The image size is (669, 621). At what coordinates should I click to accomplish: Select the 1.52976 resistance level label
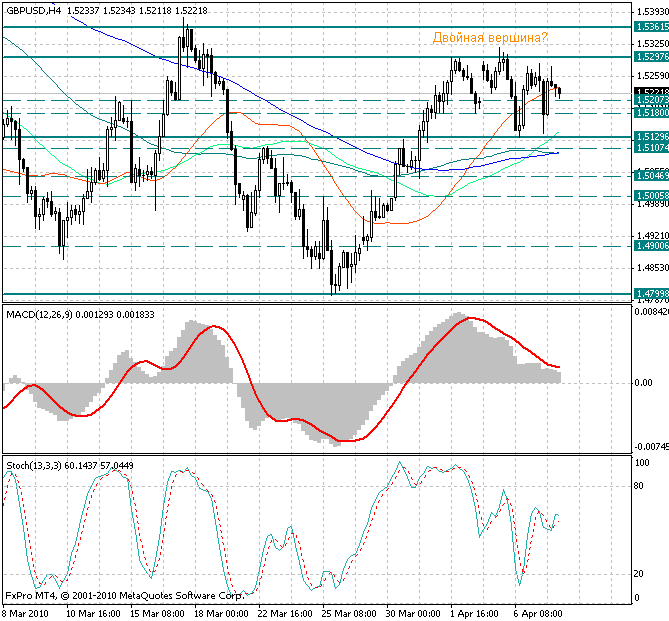[650, 57]
